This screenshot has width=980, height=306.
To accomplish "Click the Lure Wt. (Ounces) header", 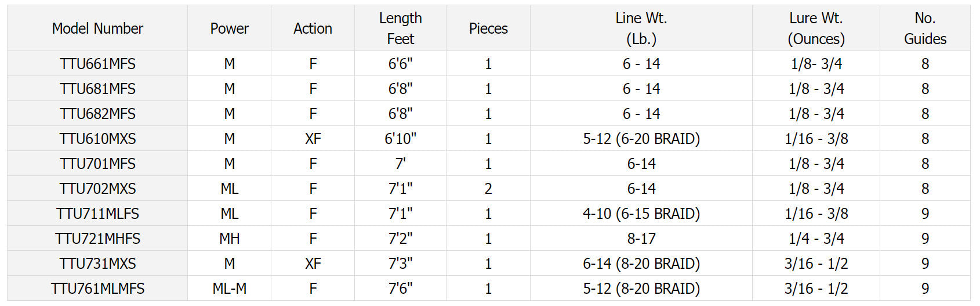I will point(816,28).
